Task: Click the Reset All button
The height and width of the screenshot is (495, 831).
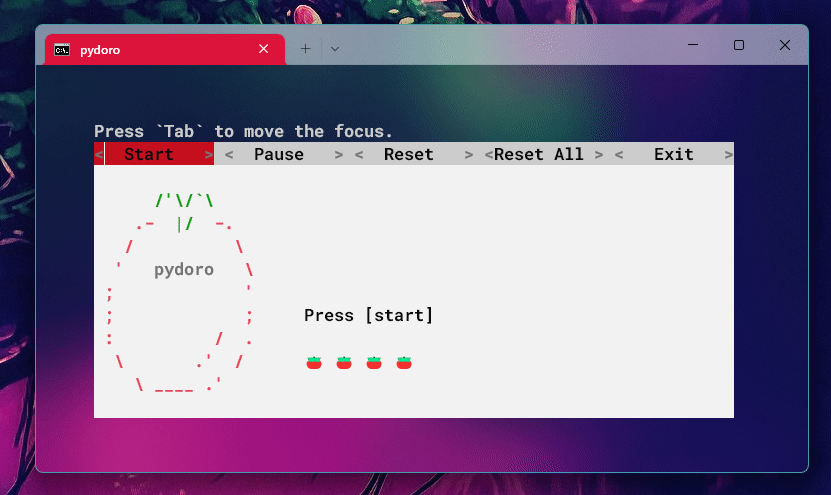Action: point(543,154)
